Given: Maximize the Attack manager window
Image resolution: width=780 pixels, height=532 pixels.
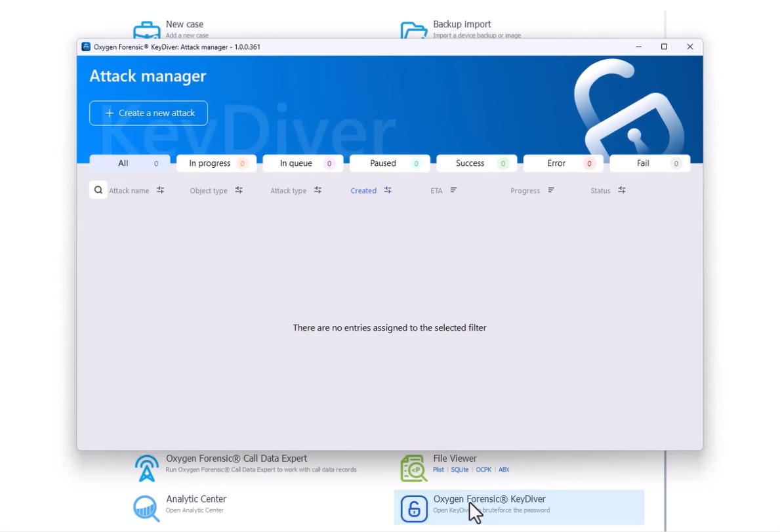Looking at the screenshot, I should [x=664, y=47].
